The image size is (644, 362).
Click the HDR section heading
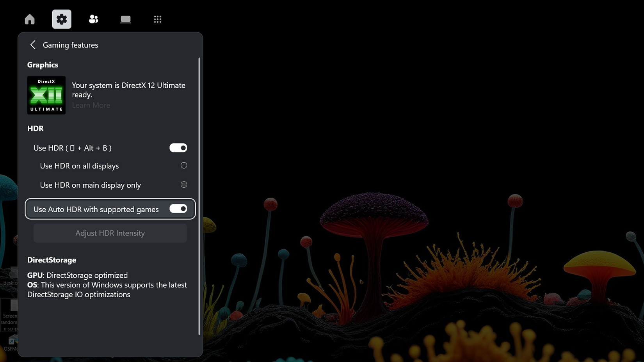[x=36, y=128]
